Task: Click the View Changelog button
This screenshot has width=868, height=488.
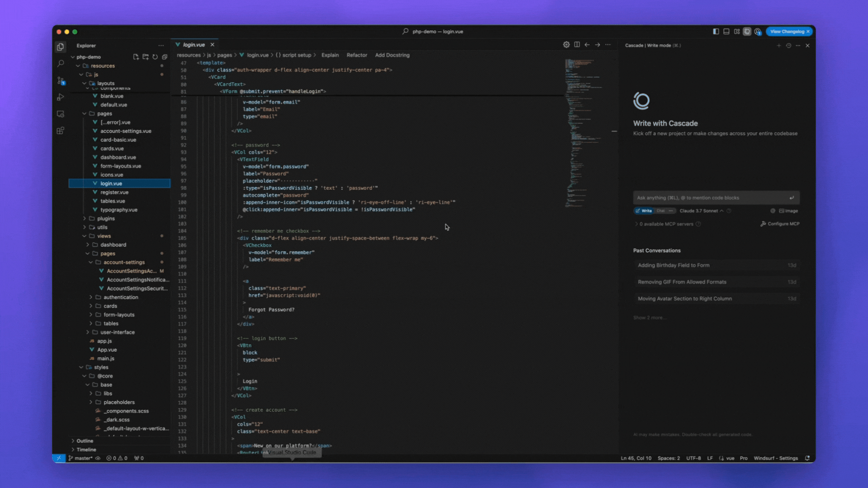Action: coord(787,32)
